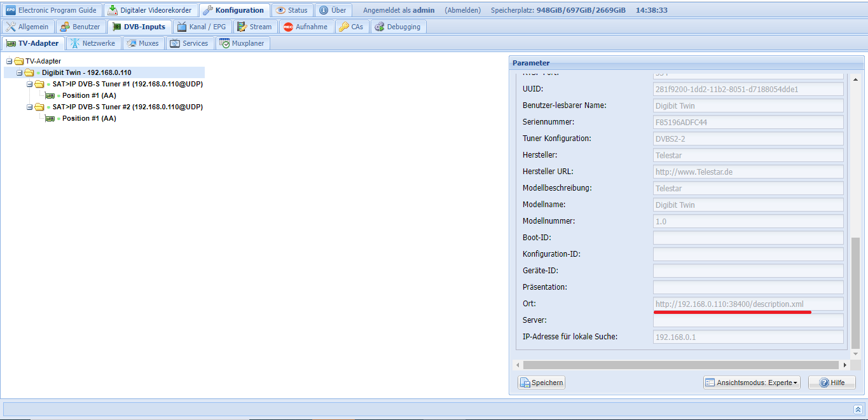868x420 pixels.
Task: Select the Konfiguration tab
Action: tap(234, 10)
